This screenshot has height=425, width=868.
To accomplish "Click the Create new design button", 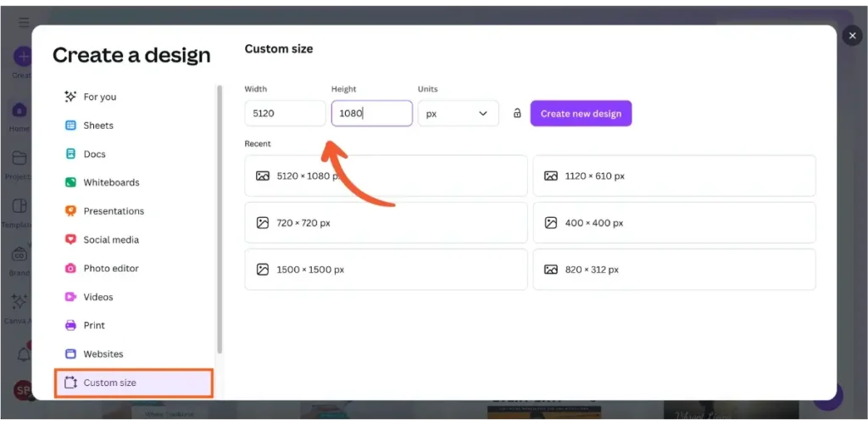I will coord(581,114).
